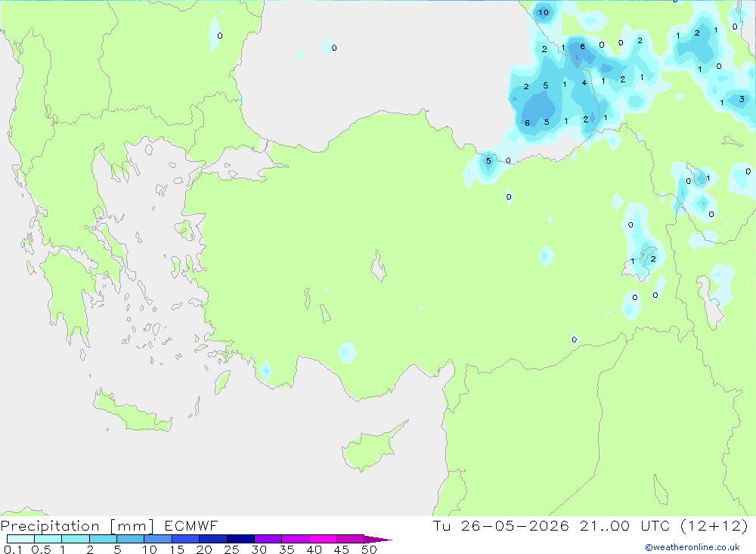Screen dimensions: 756x554
Task: Select the 10–15 mm blue legend swatch
Action: pos(158,539)
